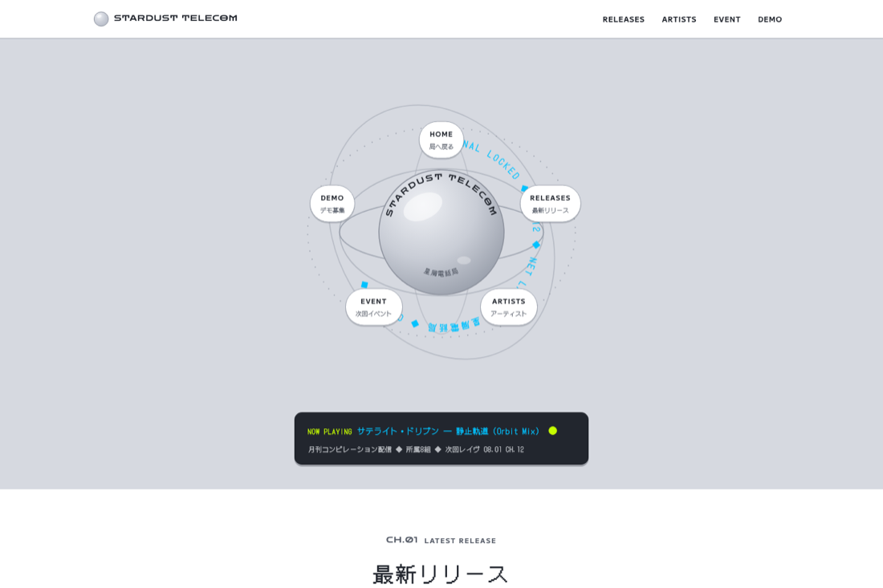Click the 星屑電話局 caption on the sphere
This screenshot has width=883, height=588.
tap(441, 272)
